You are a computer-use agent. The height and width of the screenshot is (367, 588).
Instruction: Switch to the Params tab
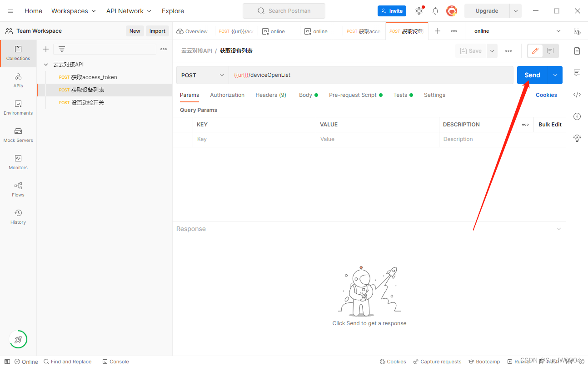(x=189, y=95)
